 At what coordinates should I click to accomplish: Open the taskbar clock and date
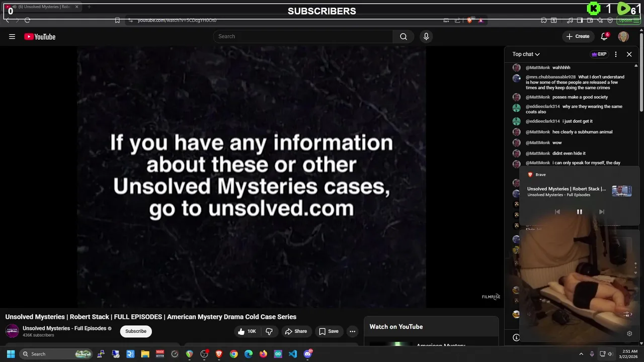coord(629,354)
